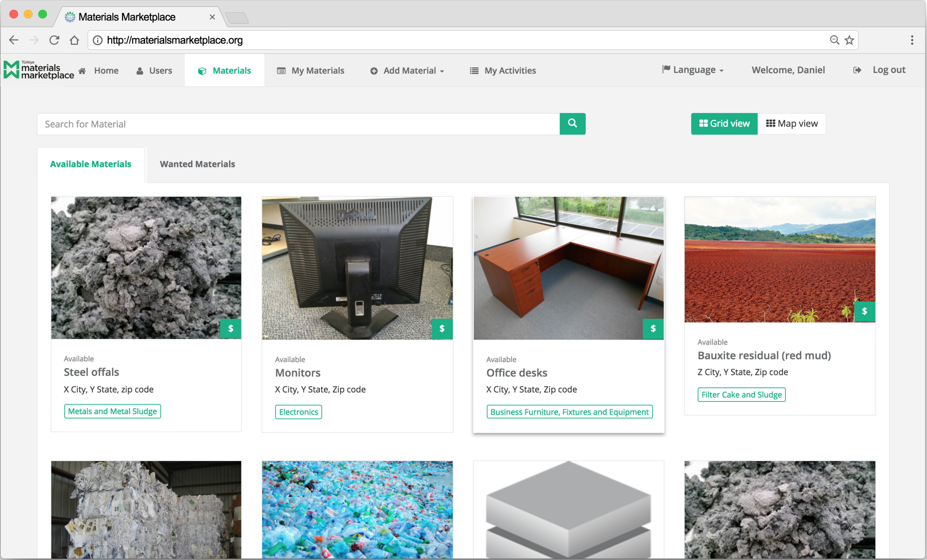Go to the Home menu item
927x560 pixels.
coord(98,70)
